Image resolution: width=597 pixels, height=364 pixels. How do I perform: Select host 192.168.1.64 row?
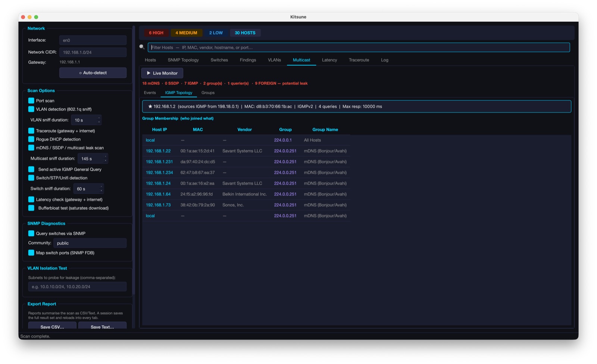tap(246, 194)
